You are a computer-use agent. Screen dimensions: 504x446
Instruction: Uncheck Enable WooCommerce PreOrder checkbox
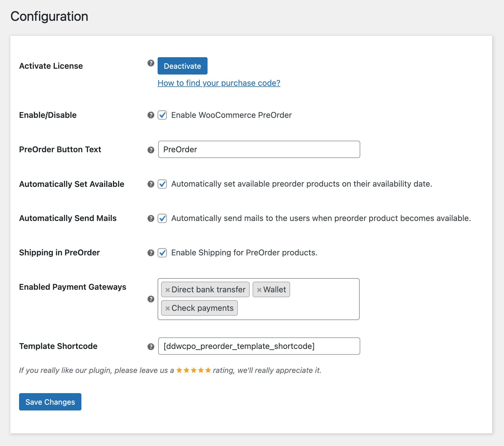point(162,115)
